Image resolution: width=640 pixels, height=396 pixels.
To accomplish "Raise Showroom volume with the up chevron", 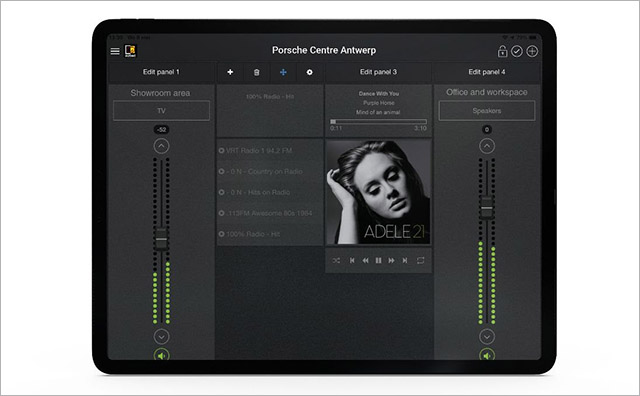I will pyautogui.click(x=161, y=146).
